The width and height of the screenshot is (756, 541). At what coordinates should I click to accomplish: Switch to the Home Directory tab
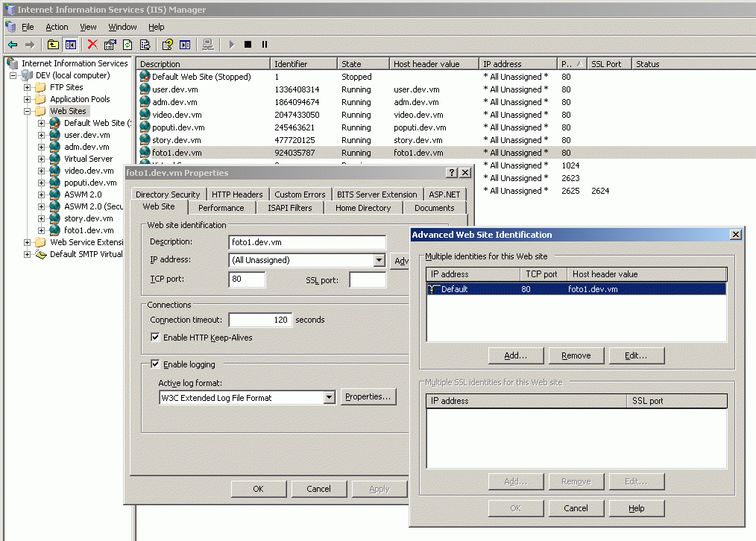tap(363, 208)
